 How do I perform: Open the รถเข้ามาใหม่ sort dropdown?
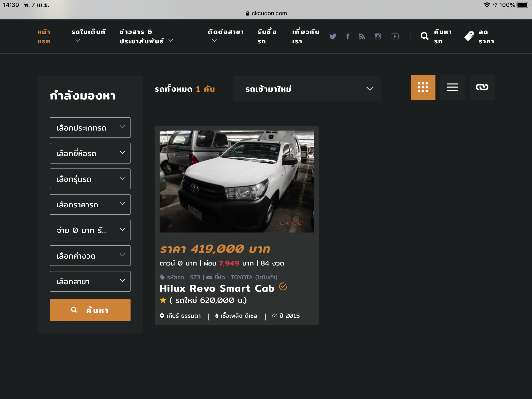[x=307, y=89]
